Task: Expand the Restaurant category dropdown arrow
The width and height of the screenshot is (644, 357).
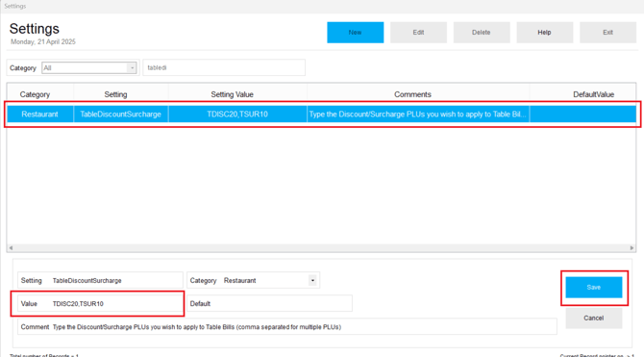Action: (312, 281)
